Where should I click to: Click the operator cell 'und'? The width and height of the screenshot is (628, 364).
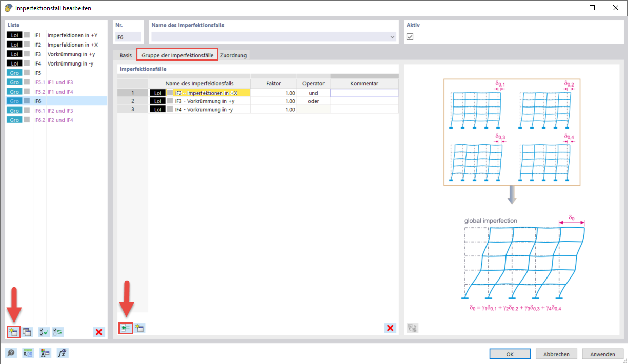[313, 93]
